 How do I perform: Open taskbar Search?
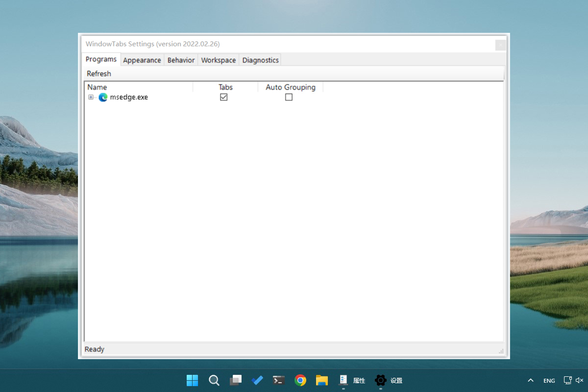click(214, 380)
